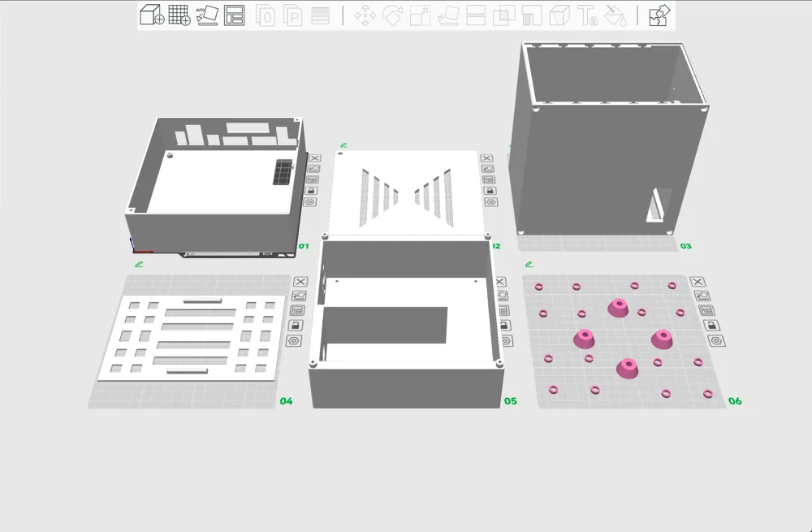Remove plate 06 with X icon

[x=698, y=281]
